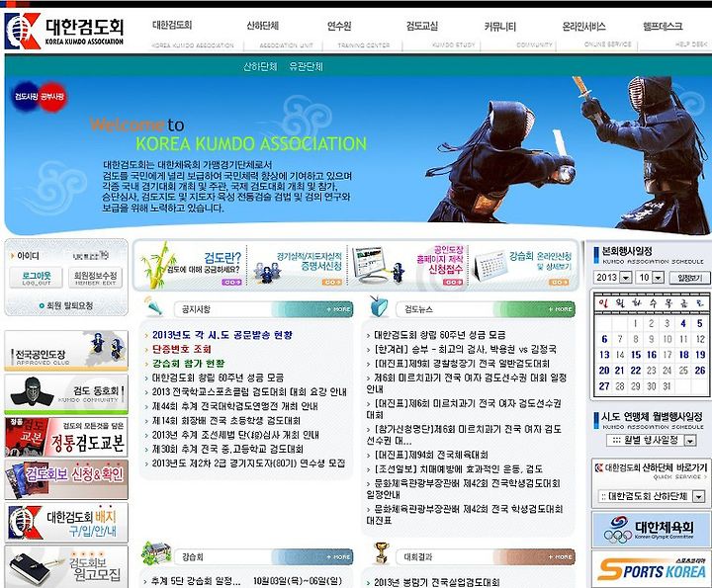Open the 대한체육회 Olympic Committee banner
The height and width of the screenshot is (588, 712).
click(x=651, y=530)
